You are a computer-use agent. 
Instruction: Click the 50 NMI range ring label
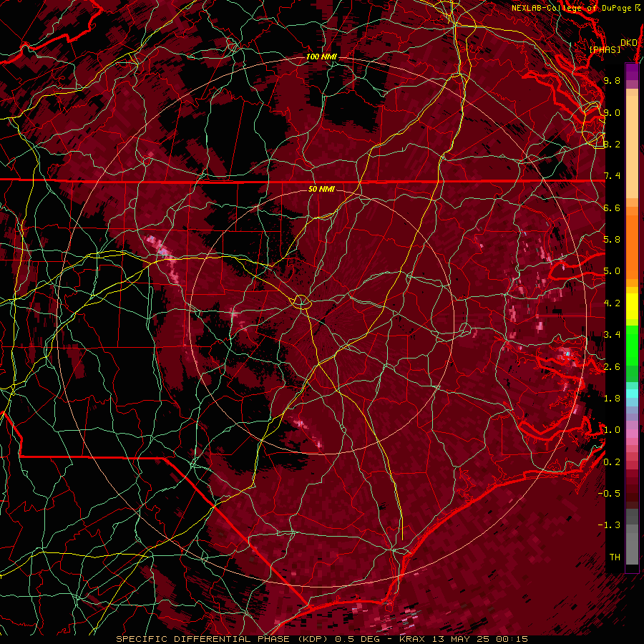(x=321, y=189)
